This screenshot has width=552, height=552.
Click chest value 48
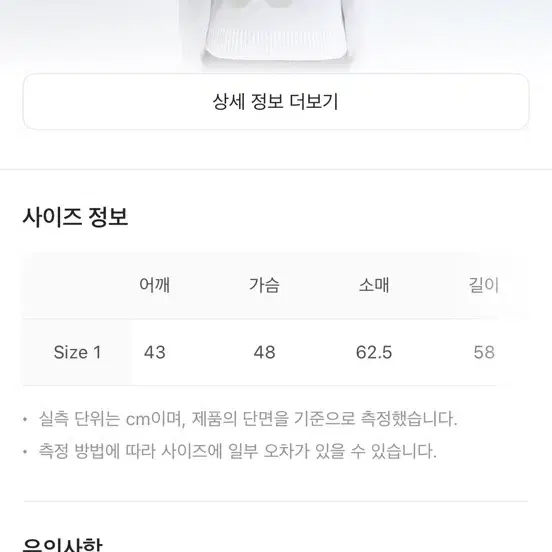coord(264,352)
